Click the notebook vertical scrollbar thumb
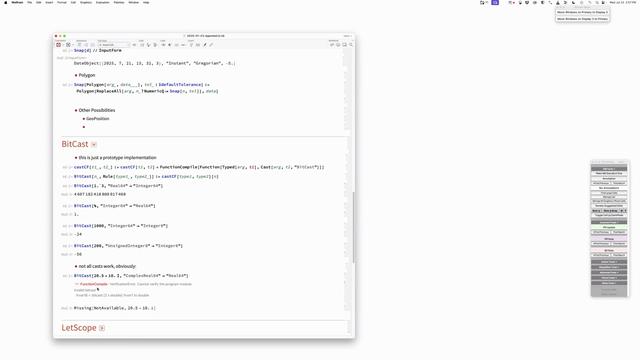Screen dimensions: 640x360 click(353, 227)
